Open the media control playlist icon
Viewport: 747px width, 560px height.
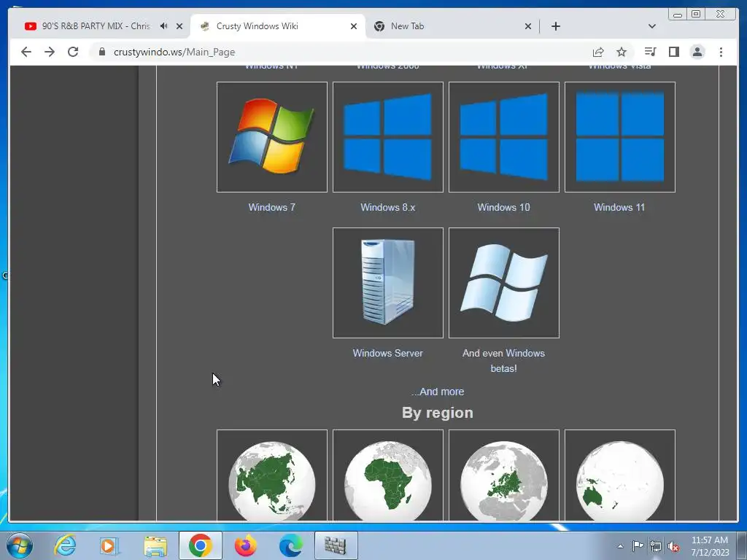[650, 52]
